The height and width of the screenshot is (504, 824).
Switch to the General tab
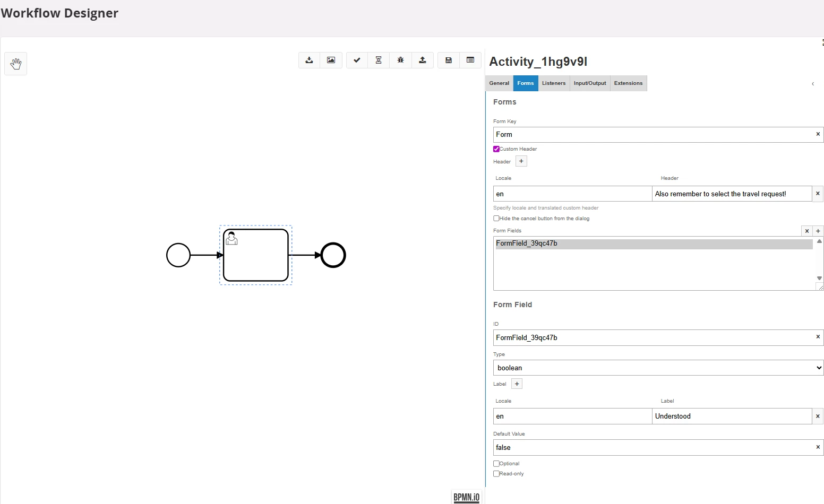tap(499, 83)
